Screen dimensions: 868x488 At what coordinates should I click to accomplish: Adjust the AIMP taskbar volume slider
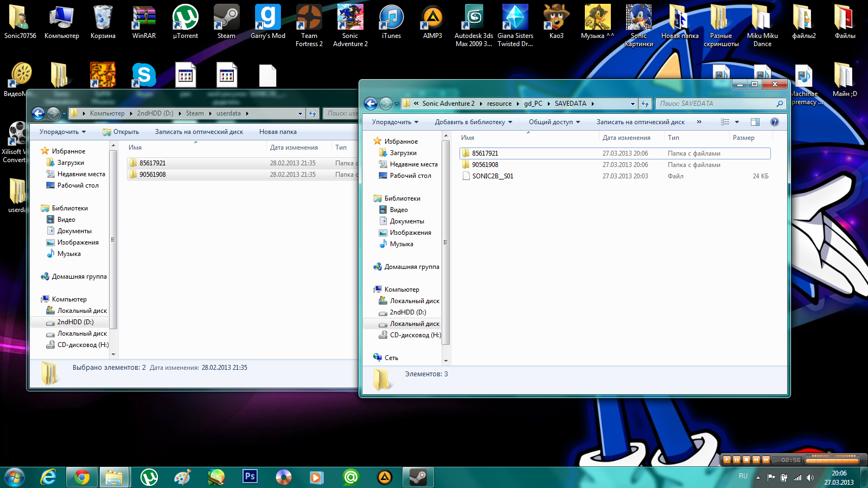832,460
